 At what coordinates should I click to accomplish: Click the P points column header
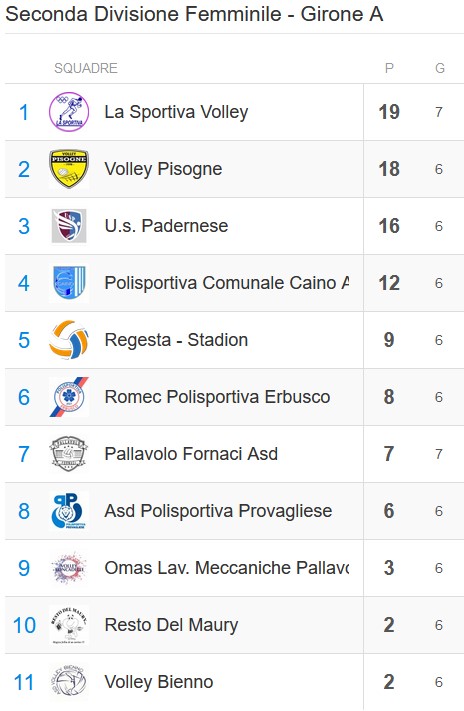coord(389,68)
